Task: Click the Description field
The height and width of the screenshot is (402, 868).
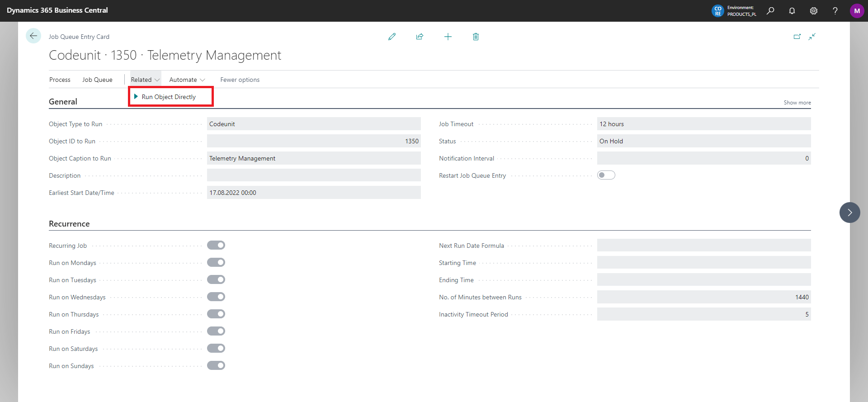Action: tap(314, 175)
